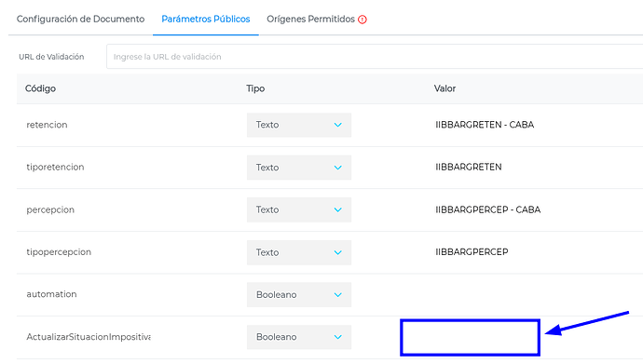Click the Código column header
The height and width of the screenshot is (364, 643).
point(40,88)
